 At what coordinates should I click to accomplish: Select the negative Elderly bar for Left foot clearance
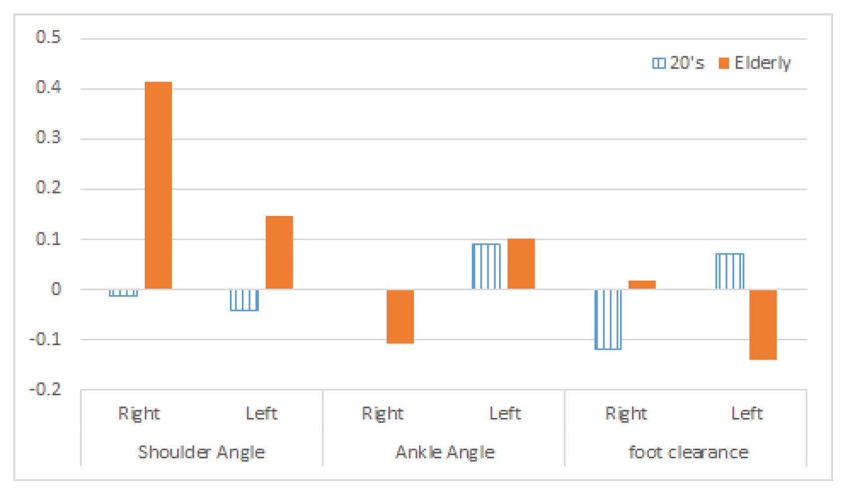[x=763, y=324]
